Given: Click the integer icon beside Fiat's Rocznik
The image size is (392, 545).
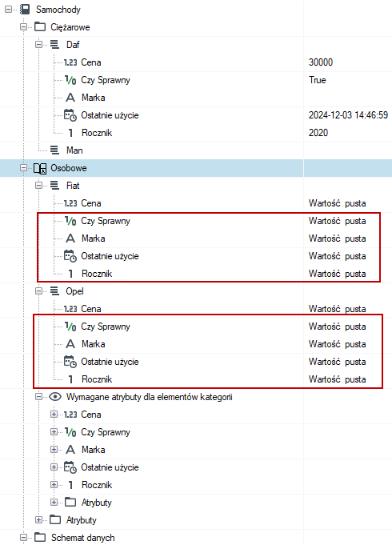Looking at the screenshot, I should click(x=70, y=274).
